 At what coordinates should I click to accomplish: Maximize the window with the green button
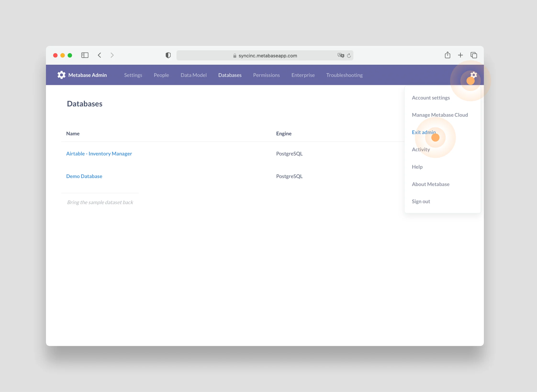pos(70,55)
